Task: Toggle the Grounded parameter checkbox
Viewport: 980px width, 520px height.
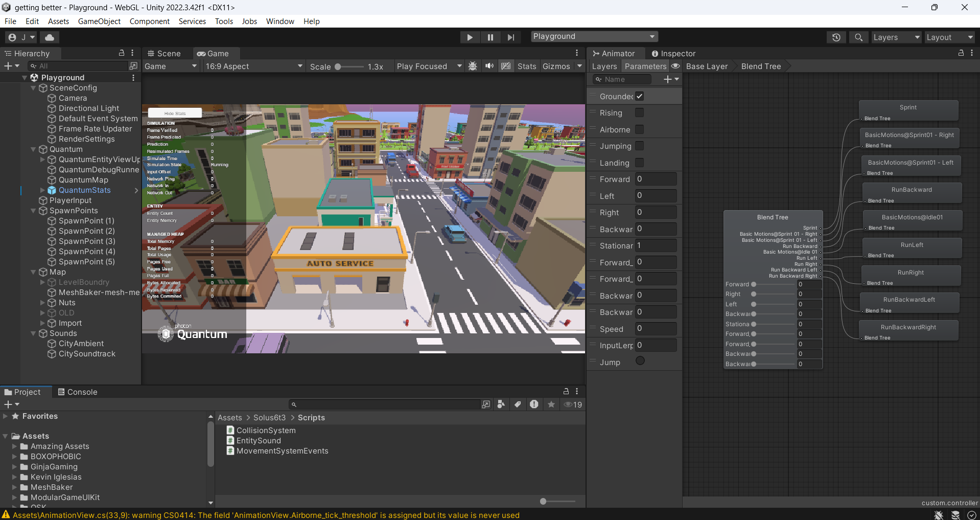Action: coord(639,96)
